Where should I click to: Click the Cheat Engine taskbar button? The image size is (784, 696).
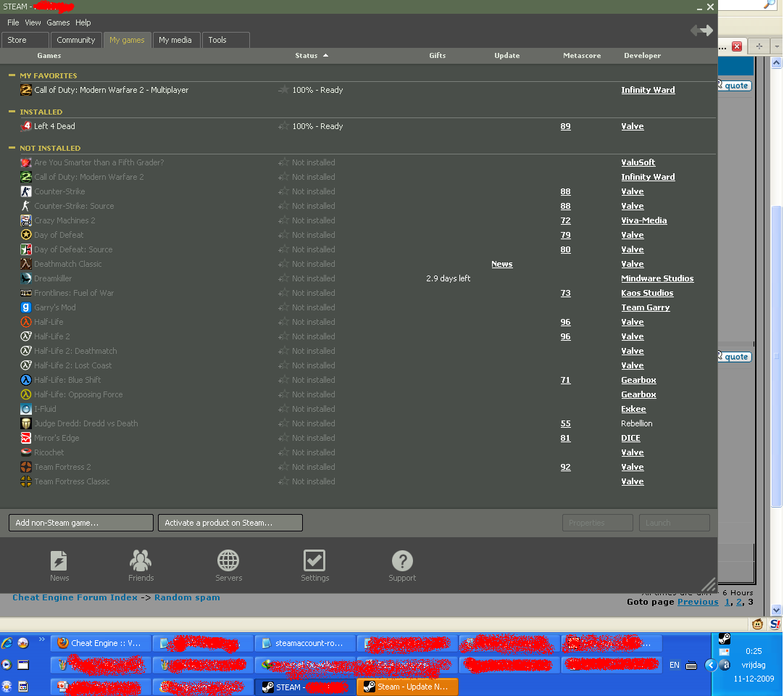point(101,643)
